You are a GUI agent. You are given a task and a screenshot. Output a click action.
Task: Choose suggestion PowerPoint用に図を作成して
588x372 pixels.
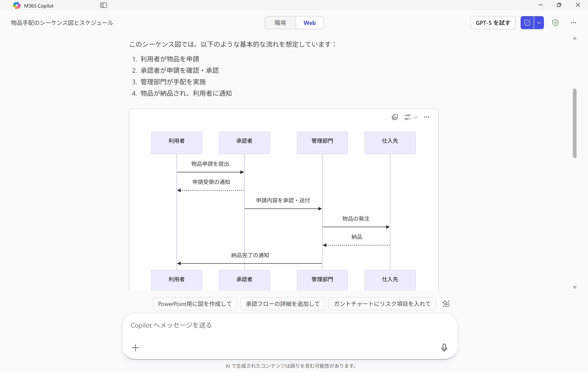click(195, 303)
